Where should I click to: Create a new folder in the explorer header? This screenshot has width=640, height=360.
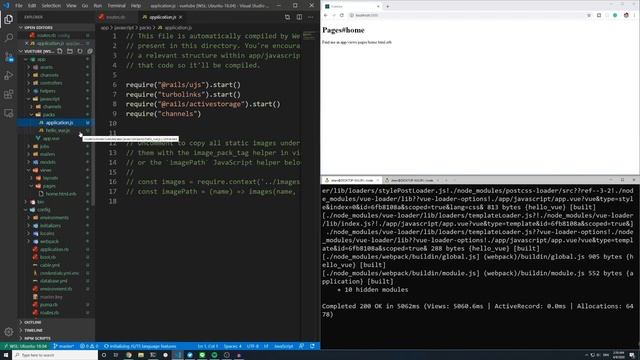coord(70,51)
